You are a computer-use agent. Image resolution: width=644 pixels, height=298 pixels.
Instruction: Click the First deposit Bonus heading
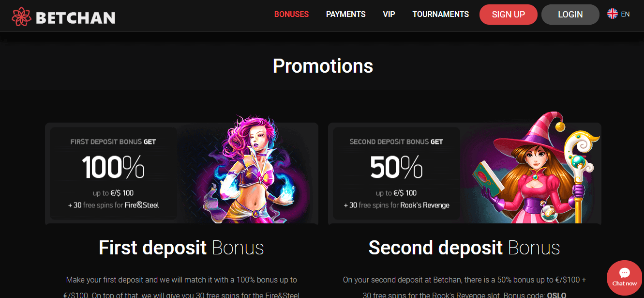pos(181,248)
